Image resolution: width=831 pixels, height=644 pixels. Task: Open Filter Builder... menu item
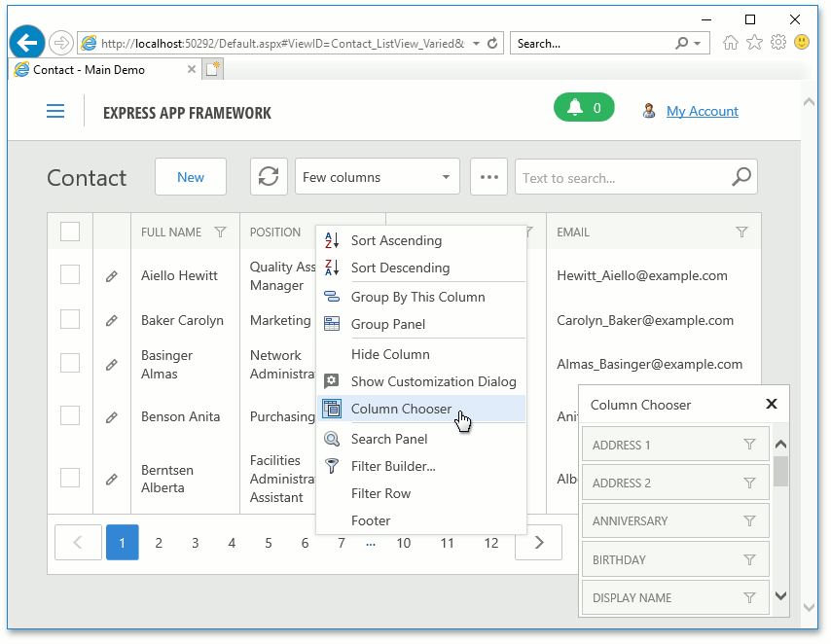pyautogui.click(x=421, y=466)
